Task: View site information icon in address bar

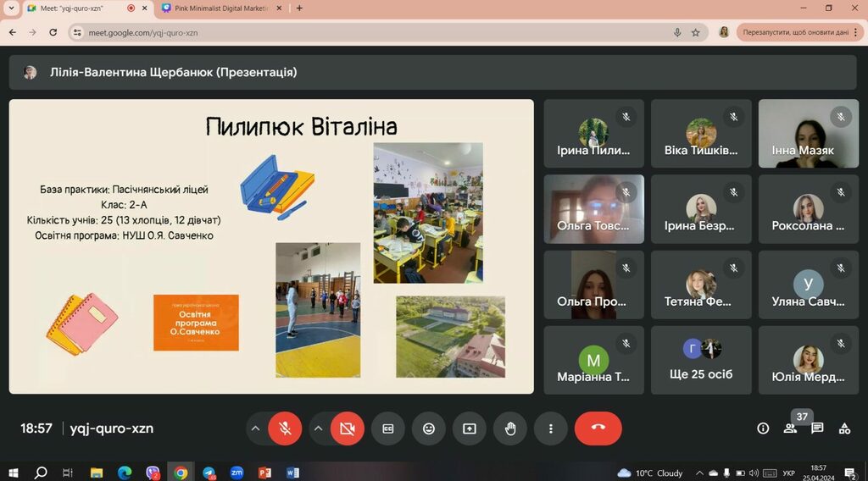Action: [x=77, y=33]
